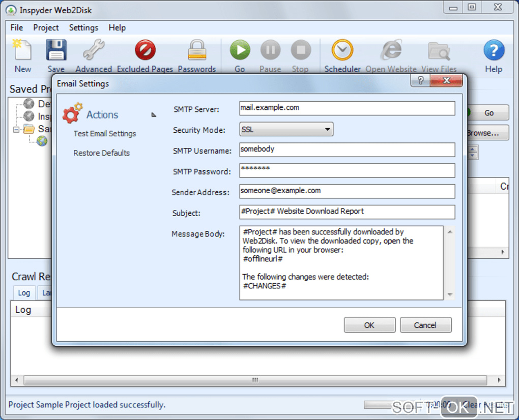The image size is (519, 420).
Task: Open the Passwords padlock icon
Action: point(197,50)
